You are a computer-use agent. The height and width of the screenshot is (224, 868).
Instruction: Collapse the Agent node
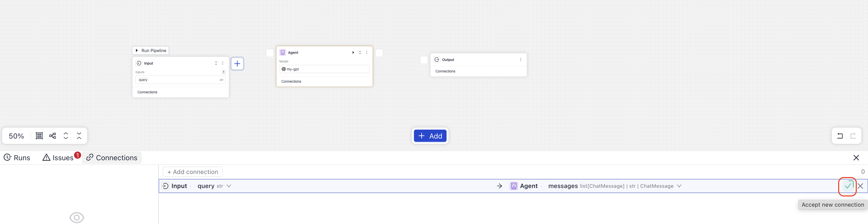pos(360,53)
